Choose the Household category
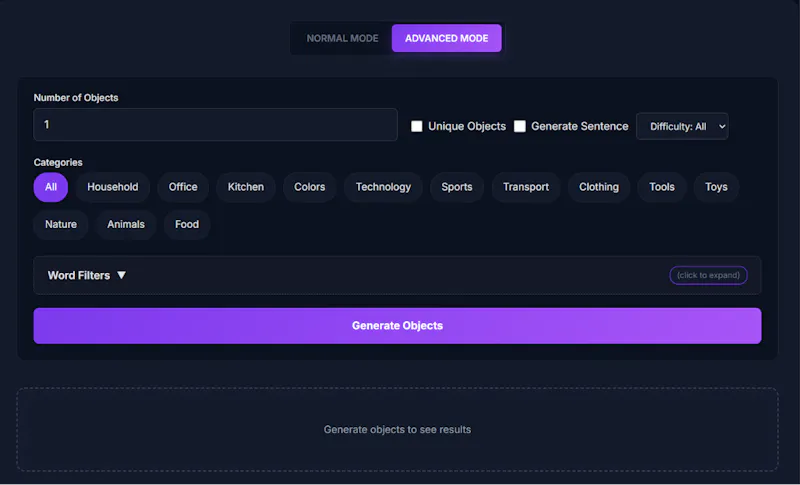The width and height of the screenshot is (800, 485). [113, 187]
